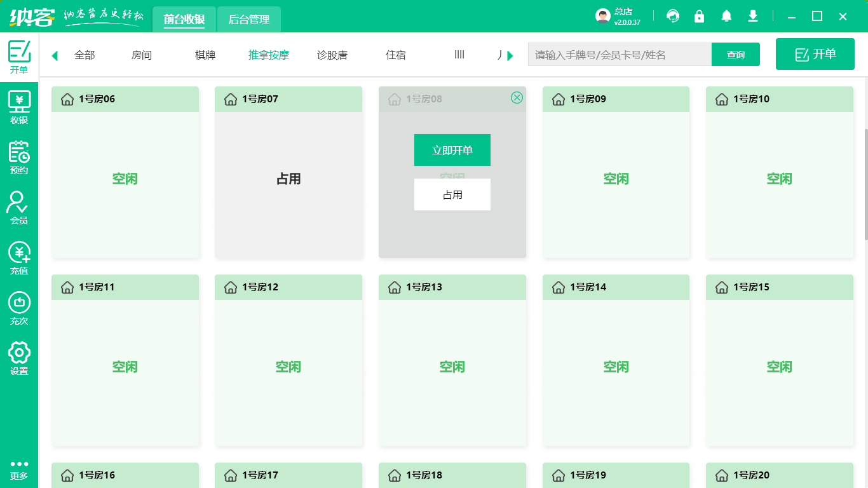Switch to the 前台收银 tab
The height and width of the screenshot is (488, 868).
pos(184,19)
